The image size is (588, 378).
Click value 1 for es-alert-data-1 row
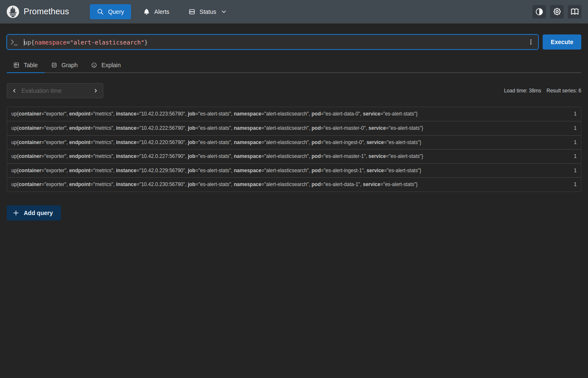click(x=575, y=184)
